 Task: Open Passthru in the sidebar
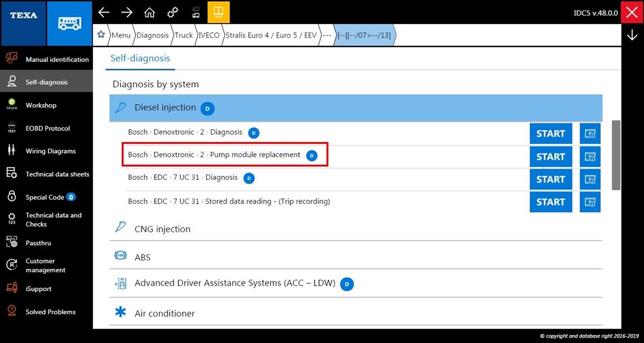(x=46, y=243)
